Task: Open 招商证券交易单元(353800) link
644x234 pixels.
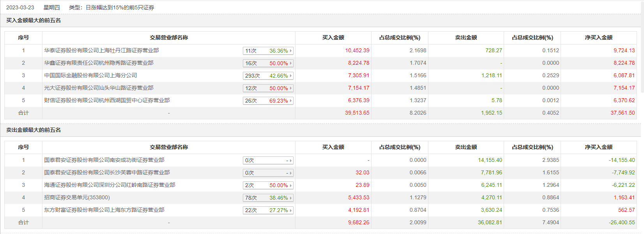Action: [77, 197]
